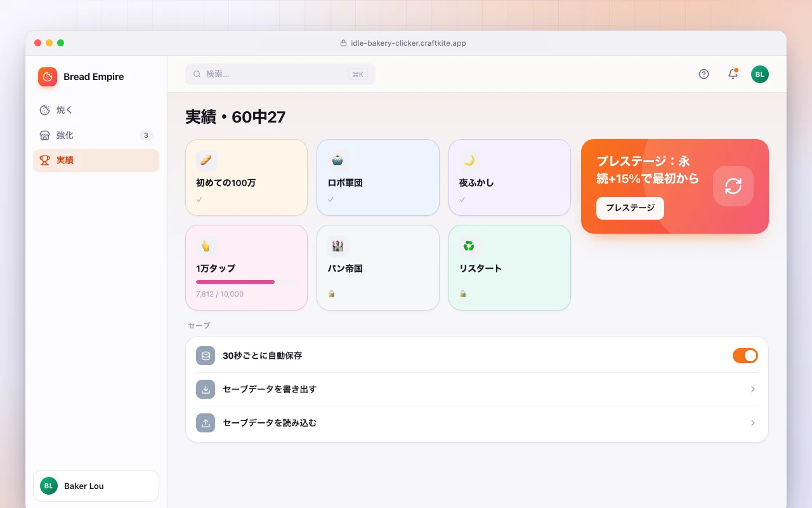812x508 pixels.
Task: Click the ロボ軍団 card title
Action: pos(345,183)
